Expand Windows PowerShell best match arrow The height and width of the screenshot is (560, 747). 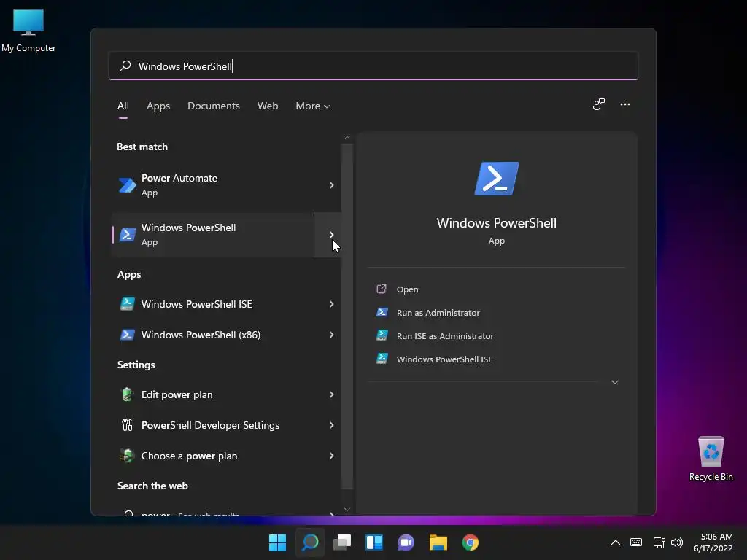point(331,234)
